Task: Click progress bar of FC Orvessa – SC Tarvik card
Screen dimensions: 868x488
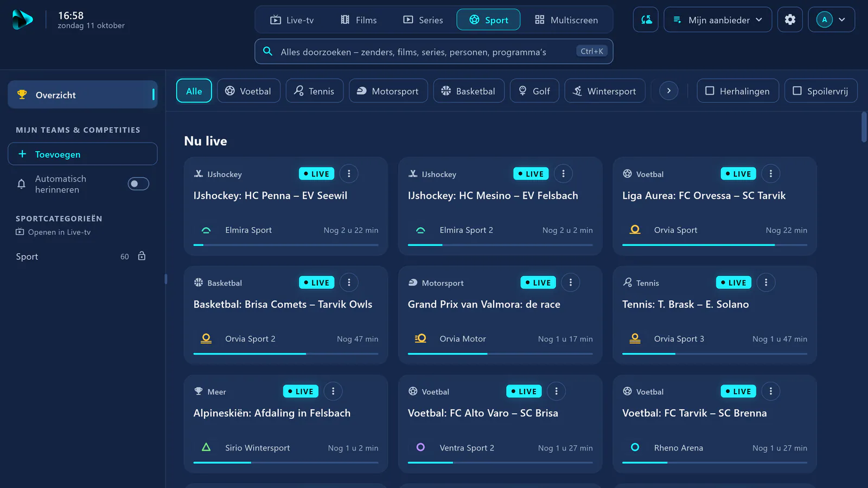Action: pyautogui.click(x=714, y=245)
